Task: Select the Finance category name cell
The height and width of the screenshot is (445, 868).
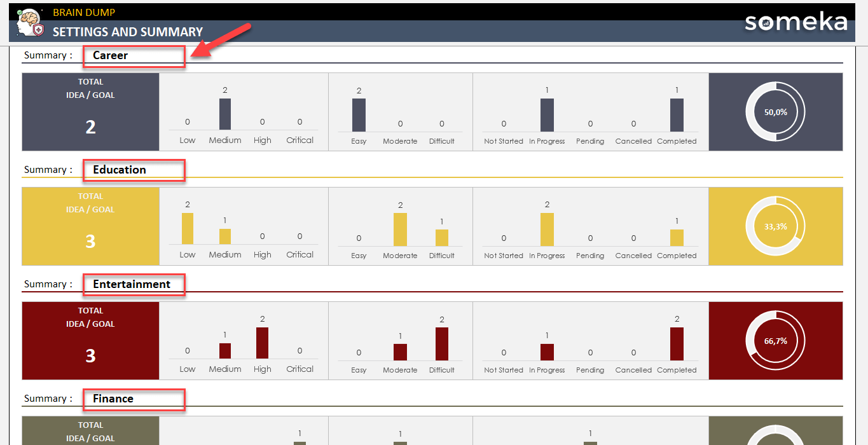Action: click(x=134, y=399)
